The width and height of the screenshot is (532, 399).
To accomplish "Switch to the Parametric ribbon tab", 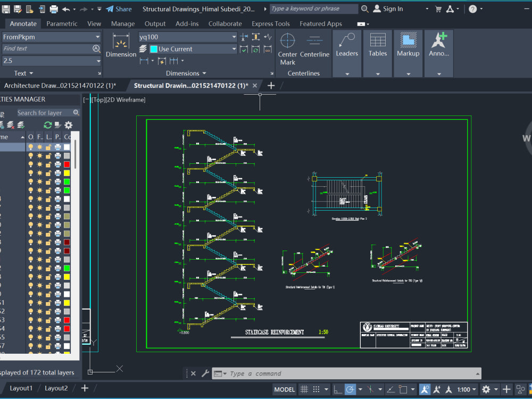I will 62,24.
